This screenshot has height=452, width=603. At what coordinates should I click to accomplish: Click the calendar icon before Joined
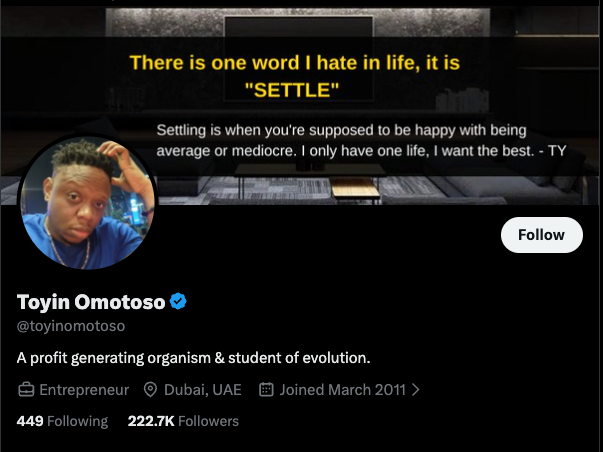tap(266, 389)
